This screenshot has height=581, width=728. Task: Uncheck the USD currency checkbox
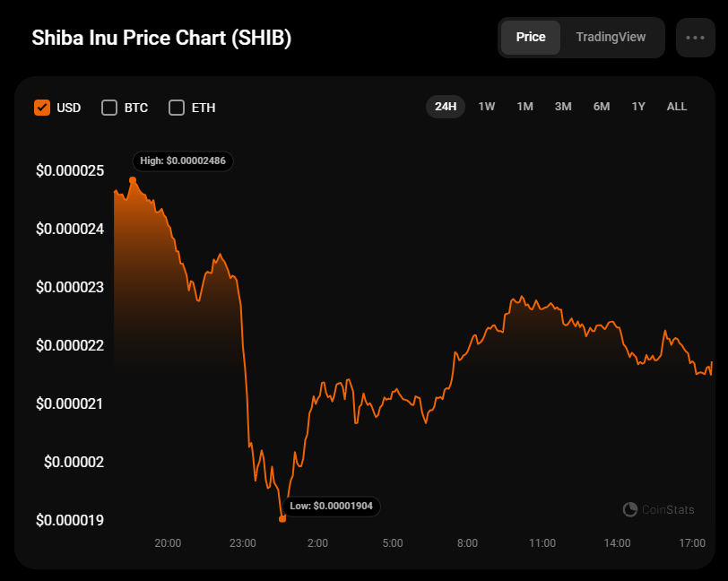[41, 108]
